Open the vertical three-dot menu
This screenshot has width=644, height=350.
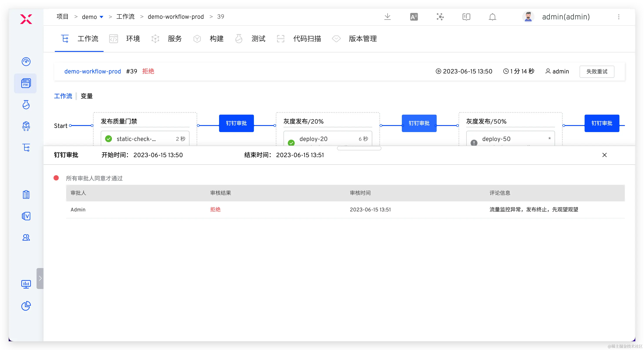pos(619,17)
